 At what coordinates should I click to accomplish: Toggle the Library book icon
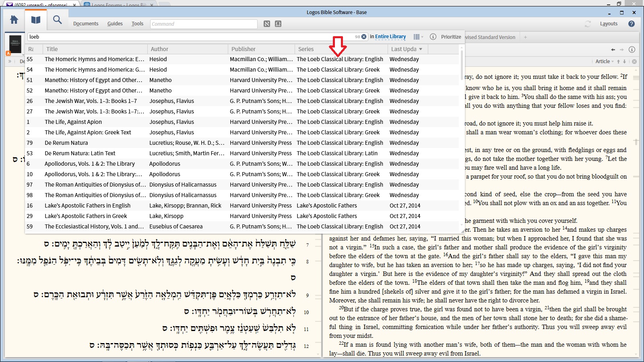36,20
